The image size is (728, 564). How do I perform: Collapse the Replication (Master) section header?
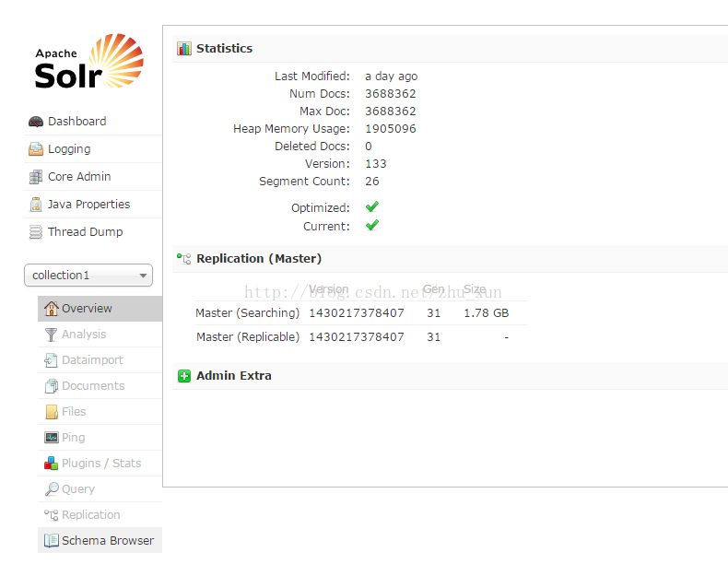(x=259, y=259)
